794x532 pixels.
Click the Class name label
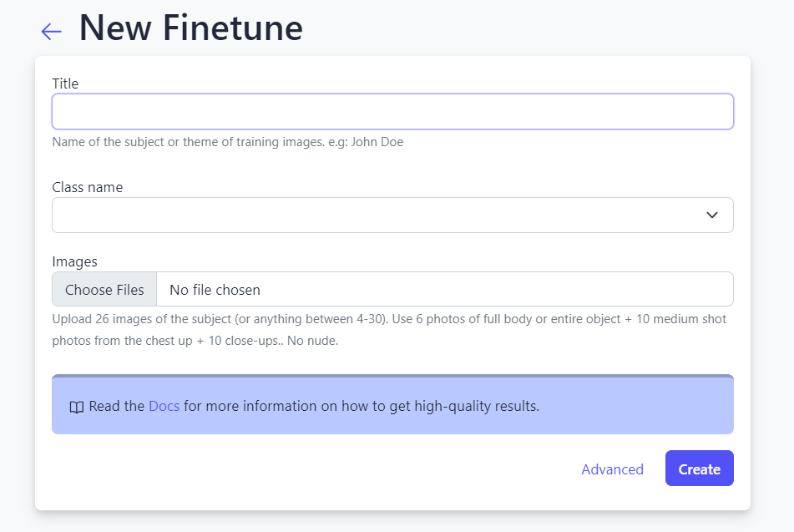87,187
